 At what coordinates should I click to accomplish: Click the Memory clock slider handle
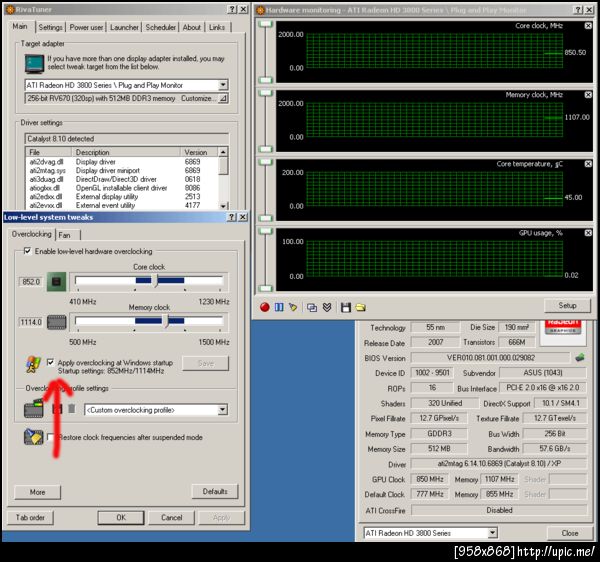click(x=165, y=321)
